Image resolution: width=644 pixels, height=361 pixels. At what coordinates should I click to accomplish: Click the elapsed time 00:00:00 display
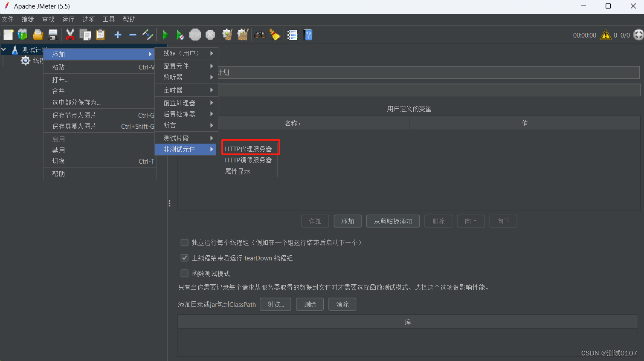pos(585,35)
